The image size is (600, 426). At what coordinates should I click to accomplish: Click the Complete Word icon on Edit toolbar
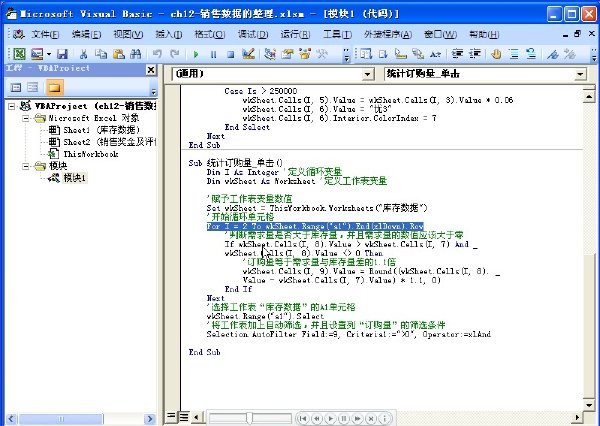(435, 54)
